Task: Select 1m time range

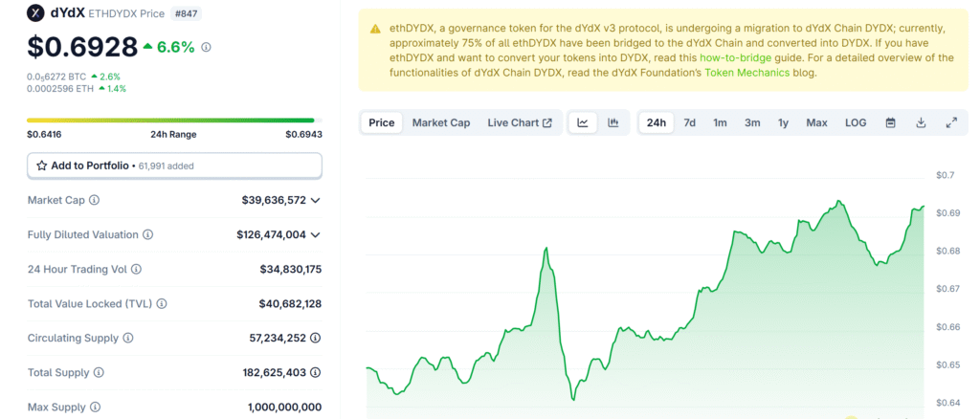Action: click(x=720, y=123)
